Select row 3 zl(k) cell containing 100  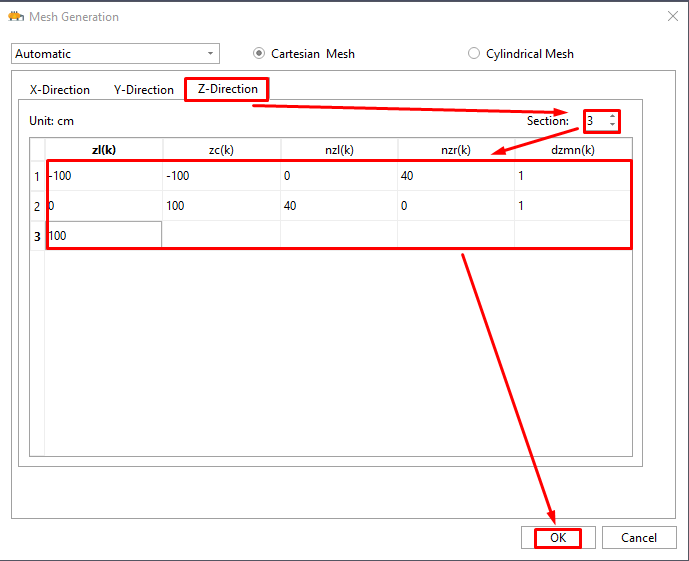coord(104,235)
